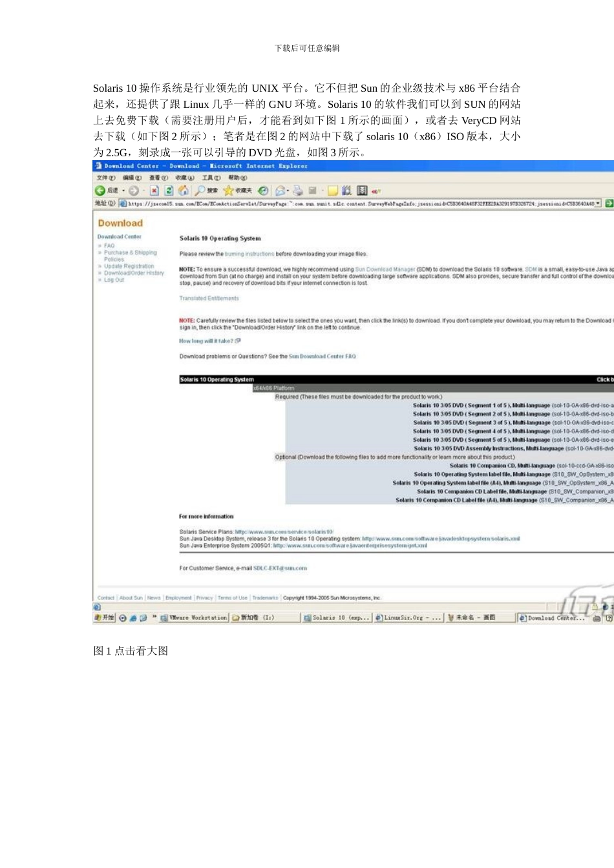Open the 工具(T) menu
This screenshot has height=868, width=614.
211,178
